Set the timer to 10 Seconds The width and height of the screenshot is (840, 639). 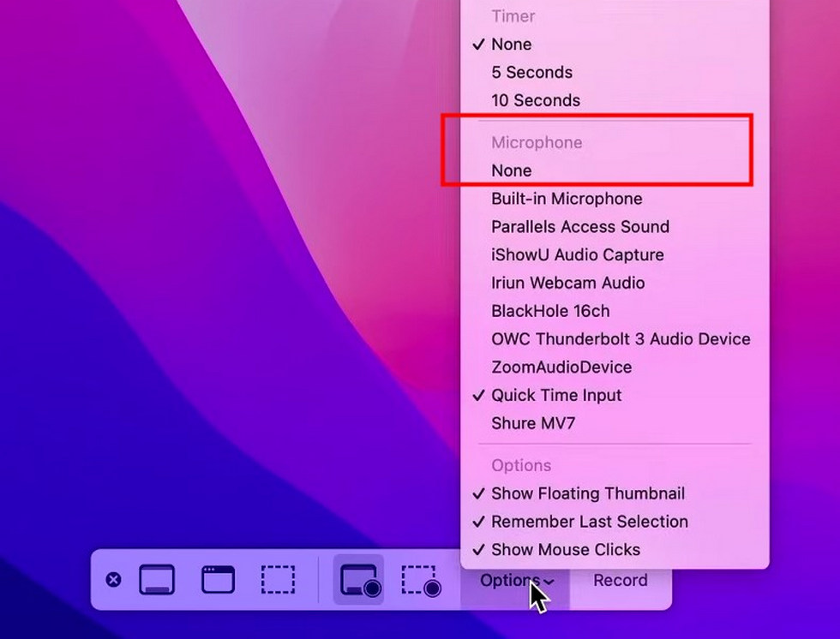[536, 100]
